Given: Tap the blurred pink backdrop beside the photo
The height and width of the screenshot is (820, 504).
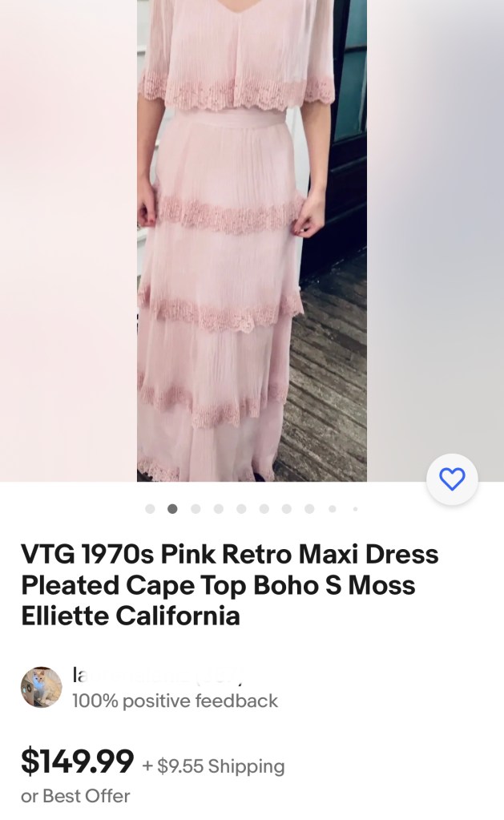Looking at the screenshot, I should pos(68,240).
